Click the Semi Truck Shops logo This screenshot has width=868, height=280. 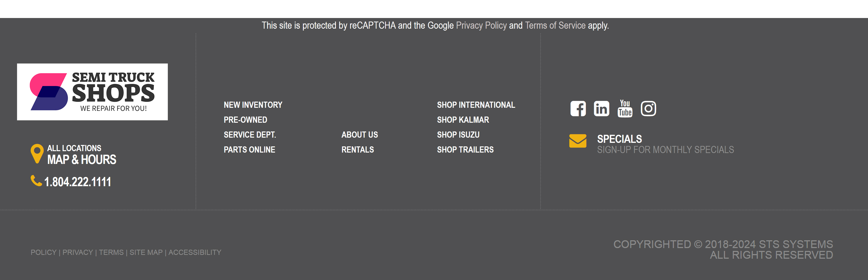point(92,92)
